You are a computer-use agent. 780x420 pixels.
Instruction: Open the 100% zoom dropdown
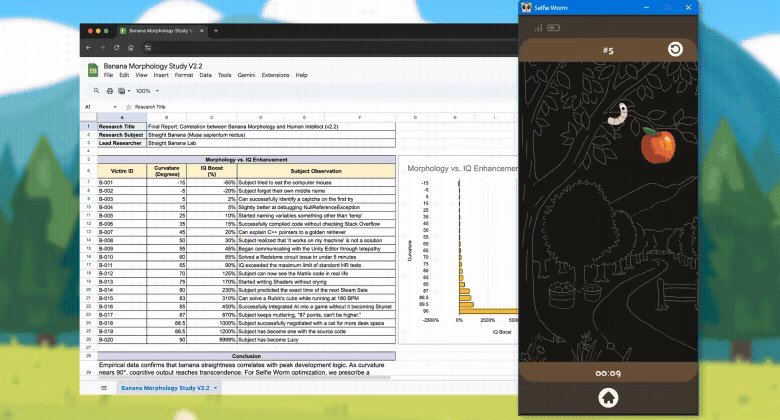147,91
